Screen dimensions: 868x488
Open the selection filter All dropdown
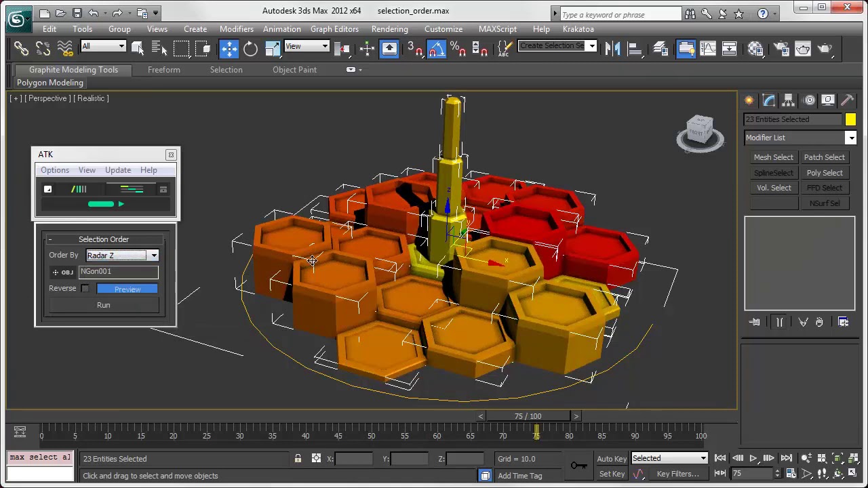pos(121,47)
